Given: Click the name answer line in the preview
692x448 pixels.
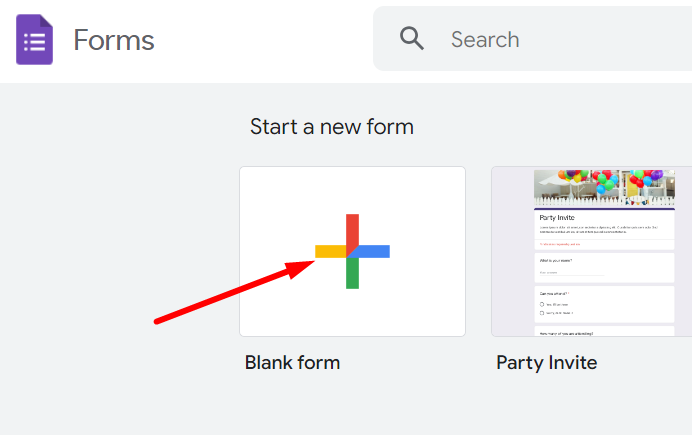Looking at the screenshot, I should tap(570, 273).
